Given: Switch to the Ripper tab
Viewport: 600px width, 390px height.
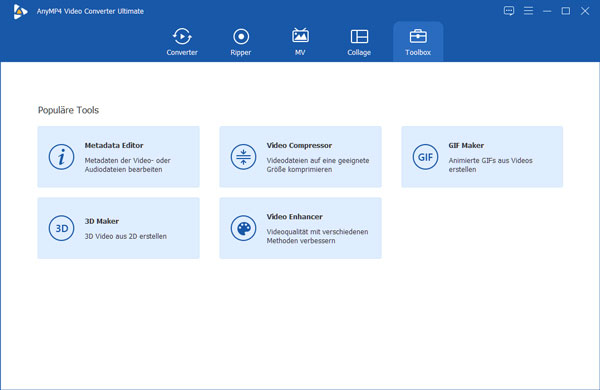Looking at the screenshot, I should point(241,42).
